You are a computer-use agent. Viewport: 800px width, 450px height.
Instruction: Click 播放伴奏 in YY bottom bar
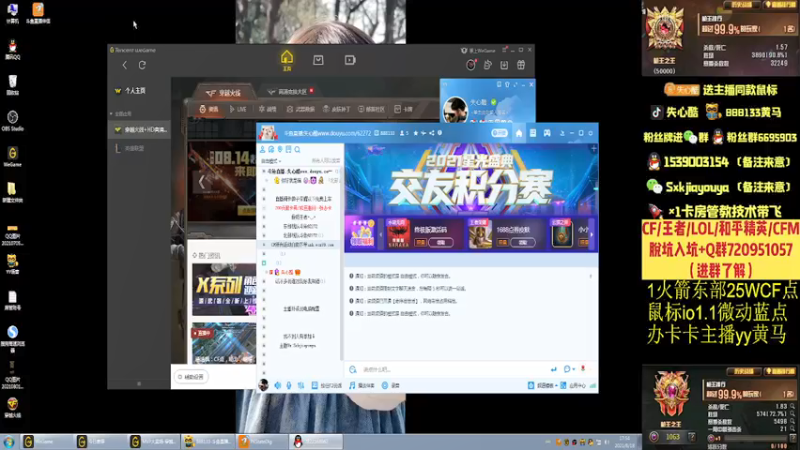pos(362,386)
